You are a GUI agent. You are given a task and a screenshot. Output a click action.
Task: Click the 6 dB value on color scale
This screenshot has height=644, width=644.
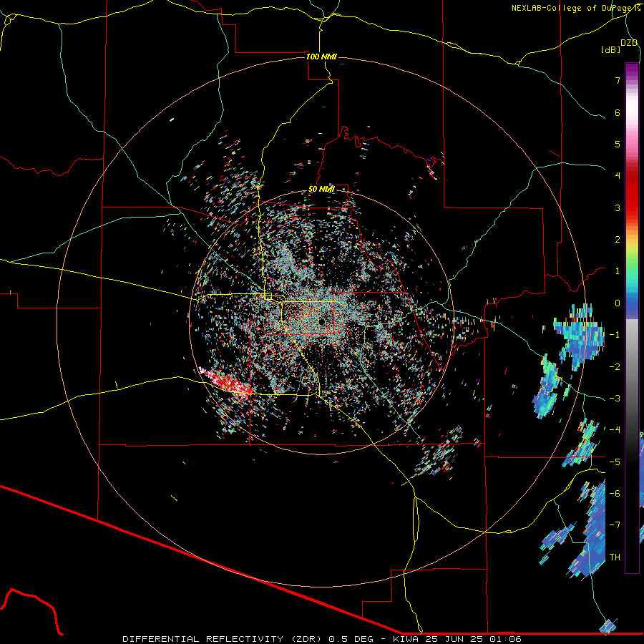(x=618, y=112)
